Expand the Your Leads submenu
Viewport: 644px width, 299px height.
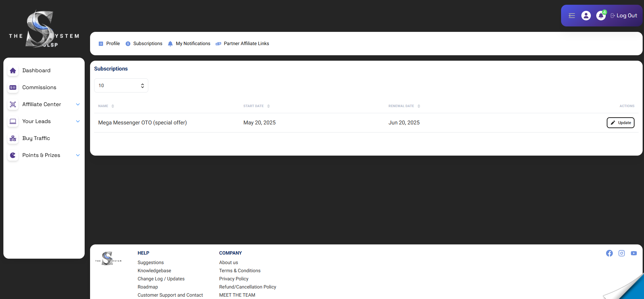click(x=78, y=121)
